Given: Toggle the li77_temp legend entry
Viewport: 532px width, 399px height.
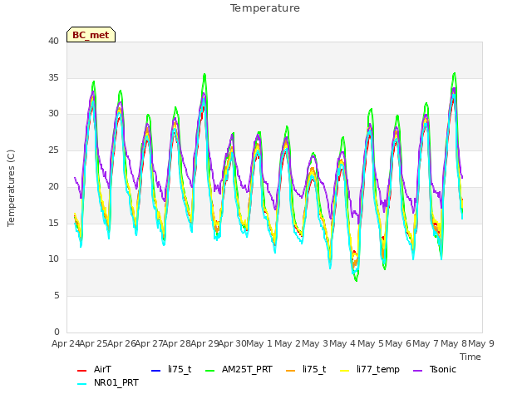Looking at the screenshot, I should (x=370, y=369).
